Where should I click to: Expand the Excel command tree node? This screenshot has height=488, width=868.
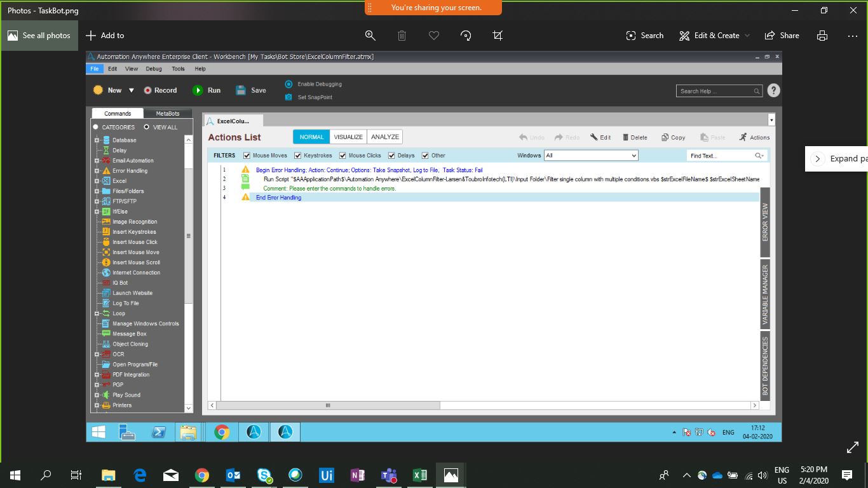(97, 181)
